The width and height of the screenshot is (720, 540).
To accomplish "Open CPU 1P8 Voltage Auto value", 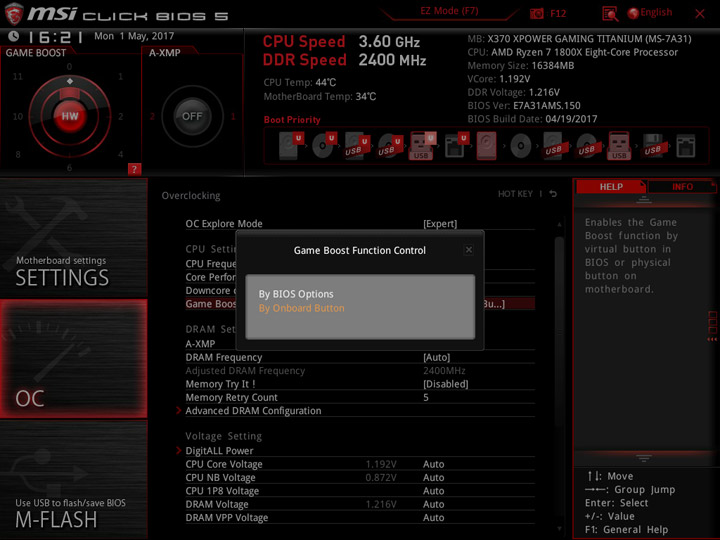I will [x=433, y=491].
